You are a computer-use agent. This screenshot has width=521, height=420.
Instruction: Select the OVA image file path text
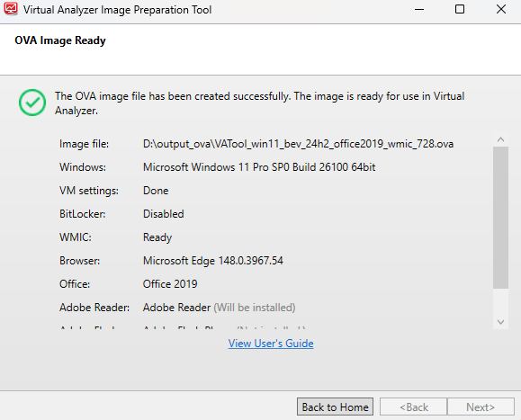click(298, 144)
